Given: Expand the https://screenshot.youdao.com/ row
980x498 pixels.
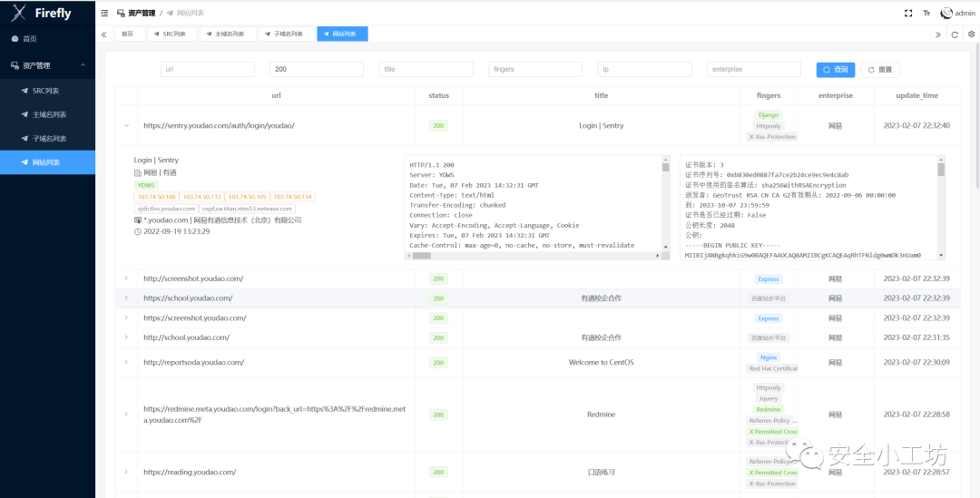Looking at the screenshot, I should (126, 317).
